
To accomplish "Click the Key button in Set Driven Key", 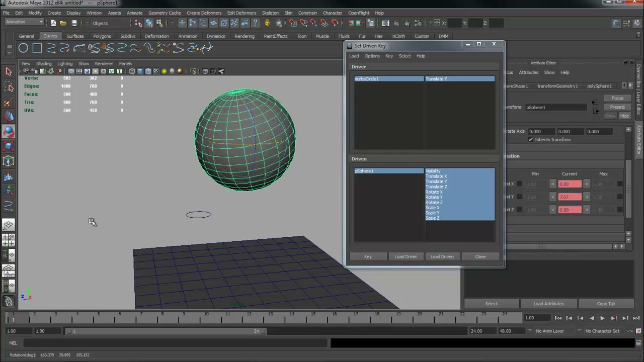I will (368, 256).
